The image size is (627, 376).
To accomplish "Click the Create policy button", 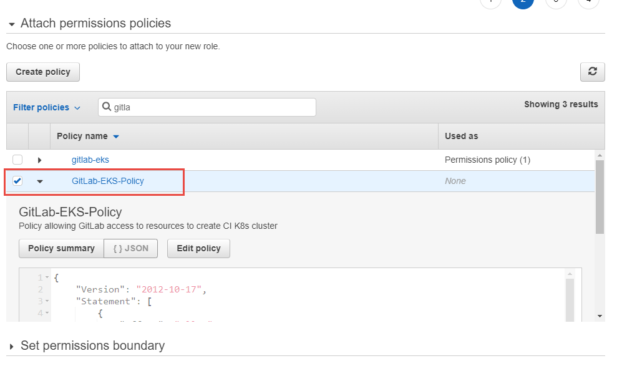I will (x=43, y=72).
